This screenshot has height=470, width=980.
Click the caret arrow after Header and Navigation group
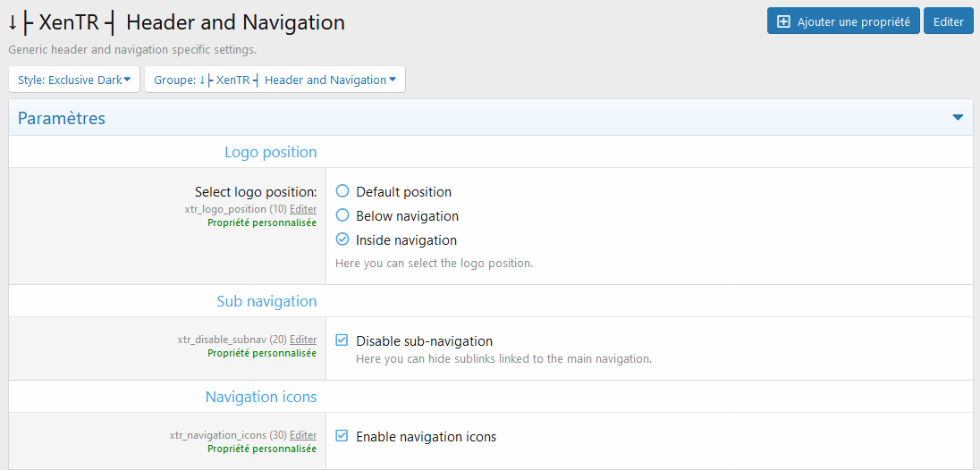tap(393, 80)
